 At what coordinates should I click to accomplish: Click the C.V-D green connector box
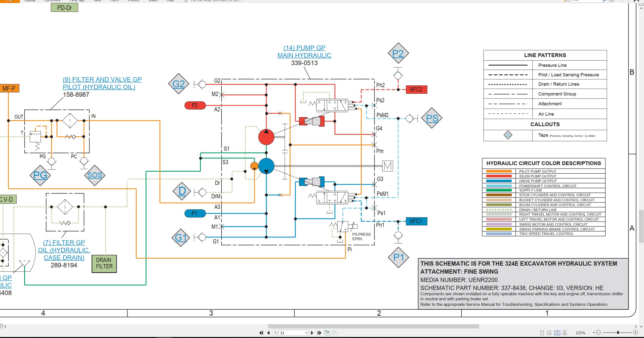pos(8,200)
